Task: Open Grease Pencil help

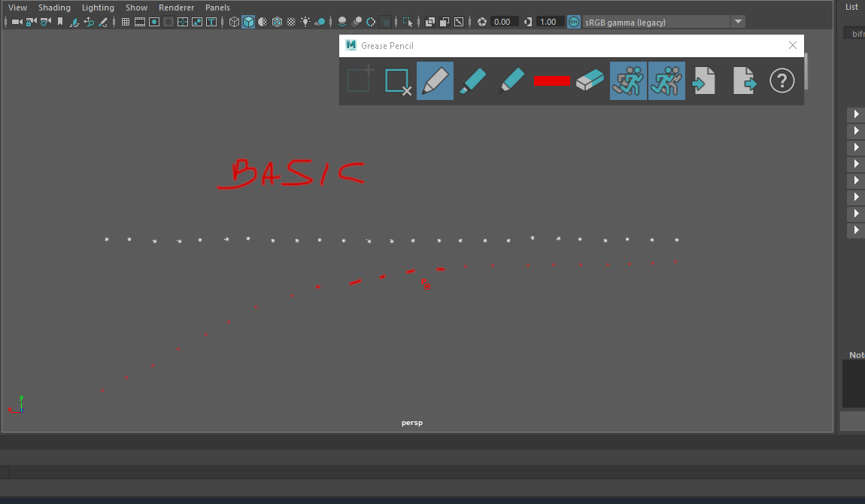Action: [782, 80]
